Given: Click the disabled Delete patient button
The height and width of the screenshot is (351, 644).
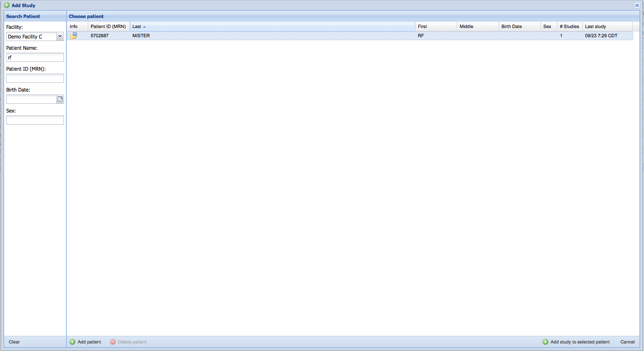Looking at the screenshot, I should 128,342.
